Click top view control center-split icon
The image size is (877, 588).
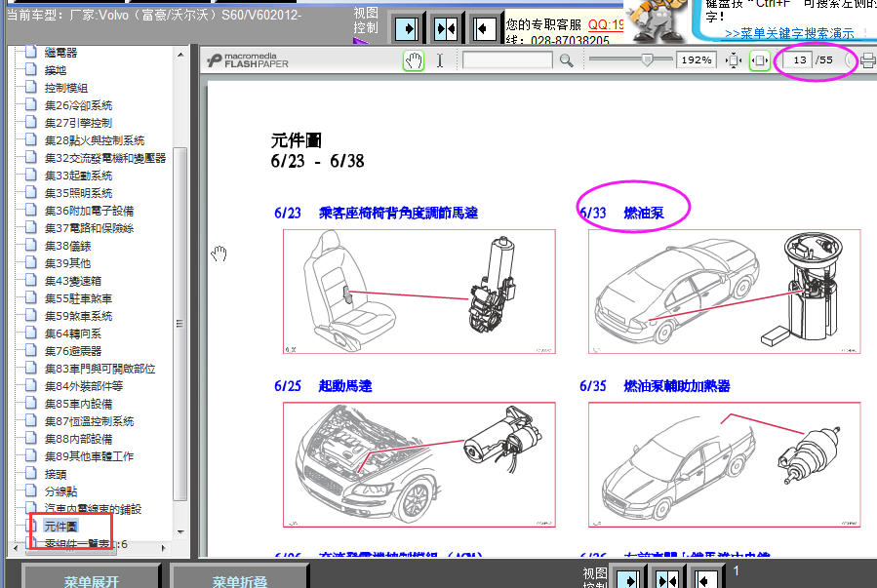click(446, 28)
